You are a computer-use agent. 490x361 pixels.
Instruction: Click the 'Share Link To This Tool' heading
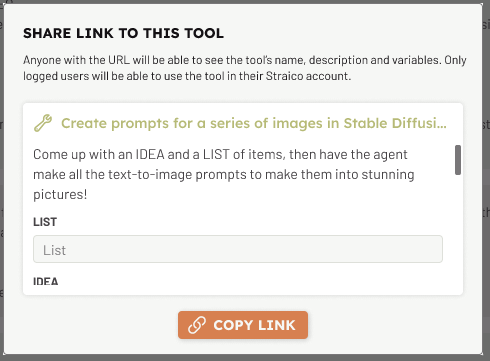tap(123, 33)
